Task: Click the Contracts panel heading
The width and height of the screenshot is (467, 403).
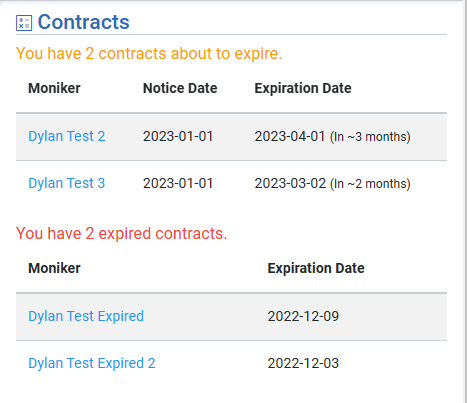Action: click(x=83, y=22)
